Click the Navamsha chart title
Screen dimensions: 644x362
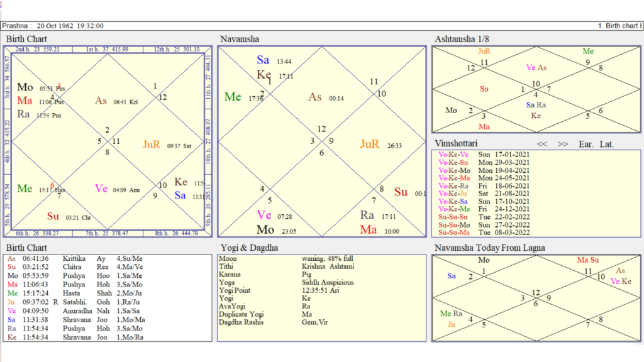tap(240, 39)
